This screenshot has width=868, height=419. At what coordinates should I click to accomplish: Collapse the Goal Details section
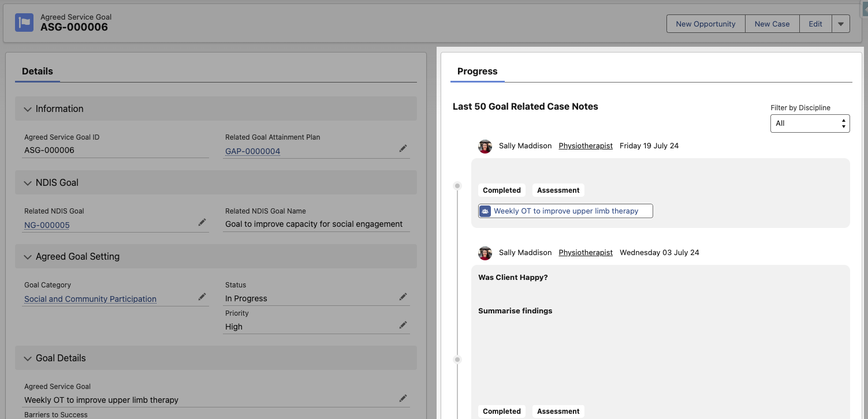pyautogui.click(x=27, y=358)
